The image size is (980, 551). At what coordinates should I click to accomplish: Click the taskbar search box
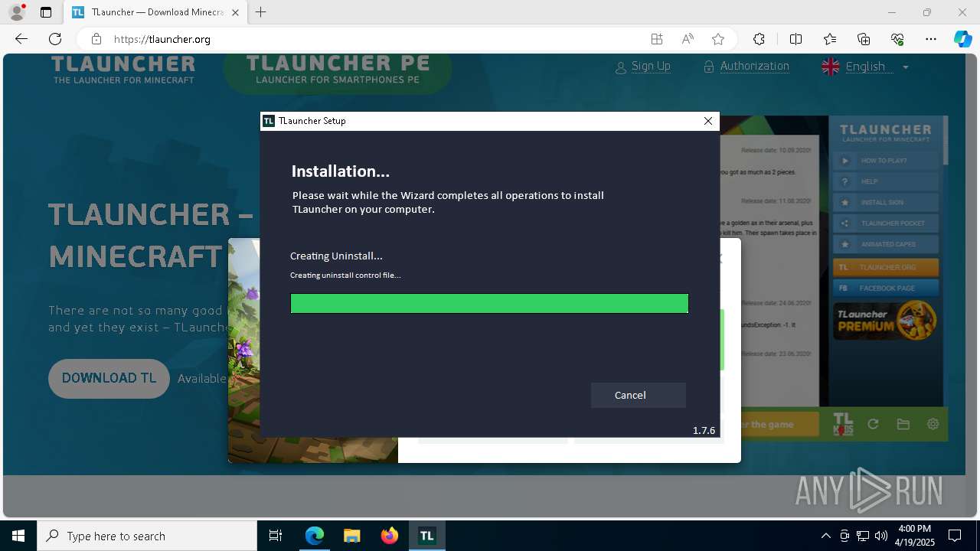tap(147, 536)
